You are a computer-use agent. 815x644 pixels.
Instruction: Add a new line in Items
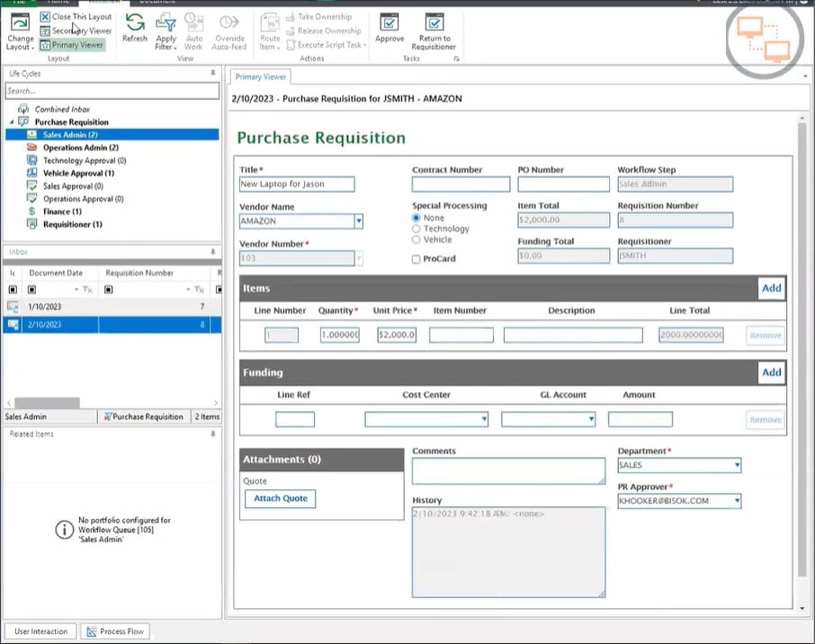[x=771, y=289]
